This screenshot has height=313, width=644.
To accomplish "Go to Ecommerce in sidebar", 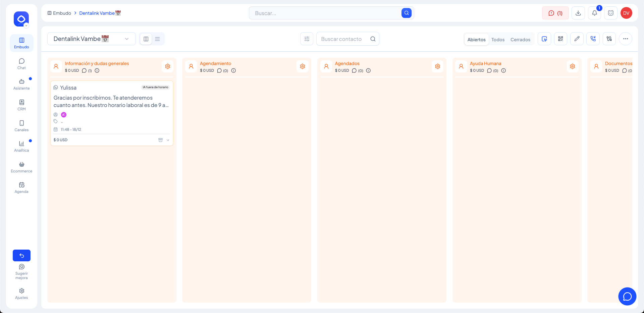I will [x=21, y=167].
